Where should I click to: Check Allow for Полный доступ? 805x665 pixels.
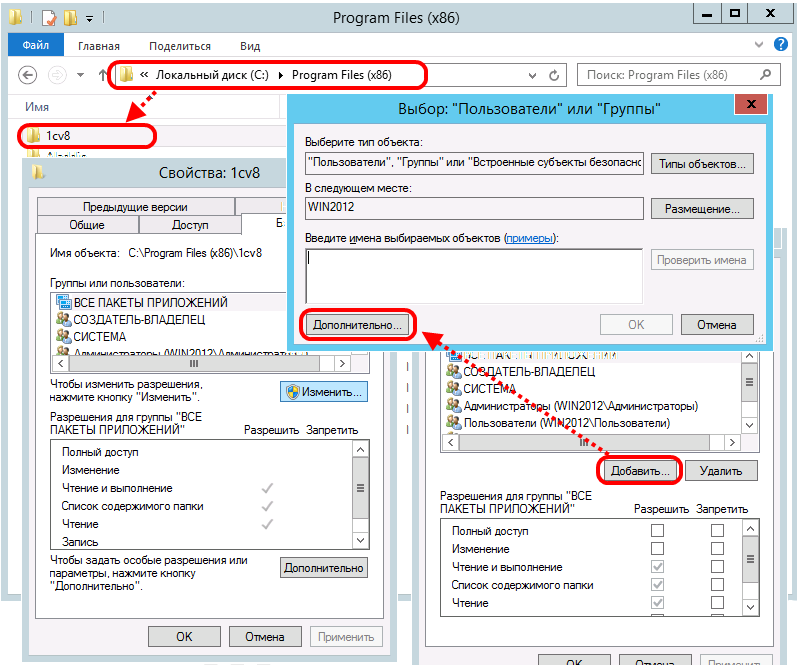tap(657, 531)
